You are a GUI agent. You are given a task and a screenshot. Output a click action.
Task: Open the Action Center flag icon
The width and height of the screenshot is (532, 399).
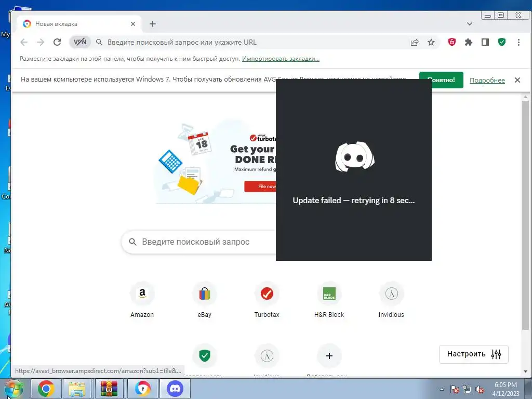pyautogui.click(x=455, y=389)
